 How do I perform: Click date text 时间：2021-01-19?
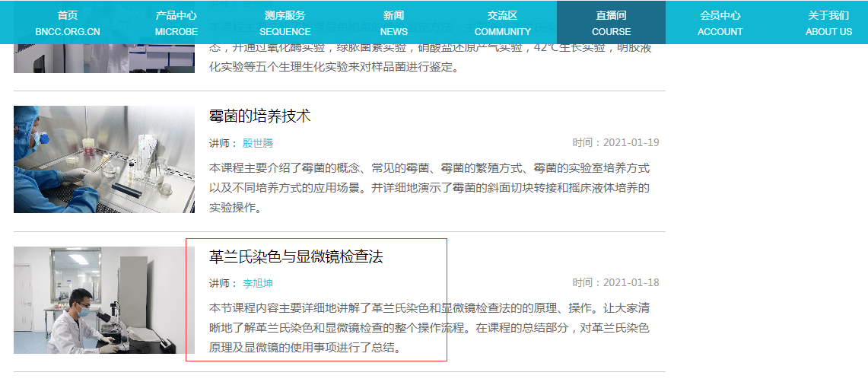(615, 143)
